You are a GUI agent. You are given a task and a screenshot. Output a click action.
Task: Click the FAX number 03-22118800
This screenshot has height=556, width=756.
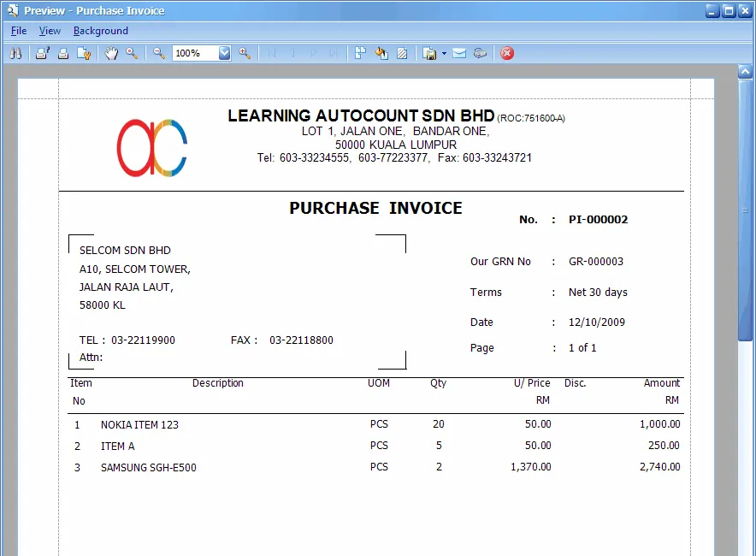point(301,340)
